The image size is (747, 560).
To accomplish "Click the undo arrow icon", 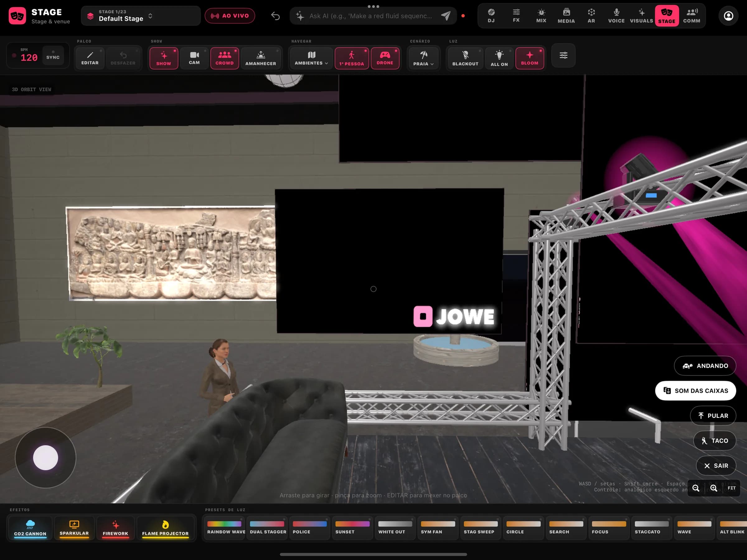I will [275, 16].
